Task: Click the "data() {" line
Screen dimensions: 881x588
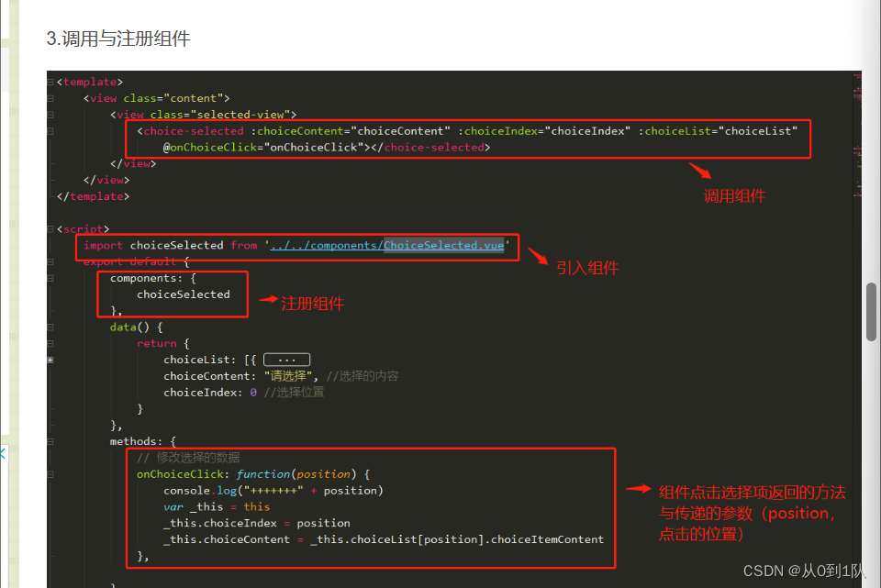Action: (x=136, y=327)
